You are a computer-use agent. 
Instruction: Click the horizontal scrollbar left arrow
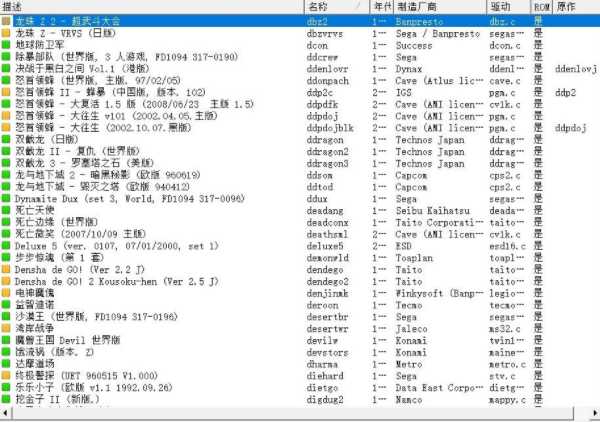click(5, 413)
